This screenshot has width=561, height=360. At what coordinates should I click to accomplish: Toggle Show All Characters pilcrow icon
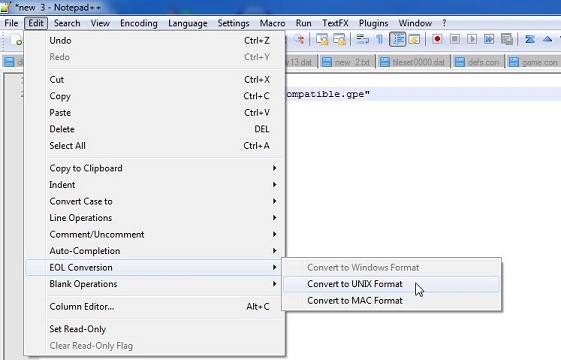click(x=379, y=39)
